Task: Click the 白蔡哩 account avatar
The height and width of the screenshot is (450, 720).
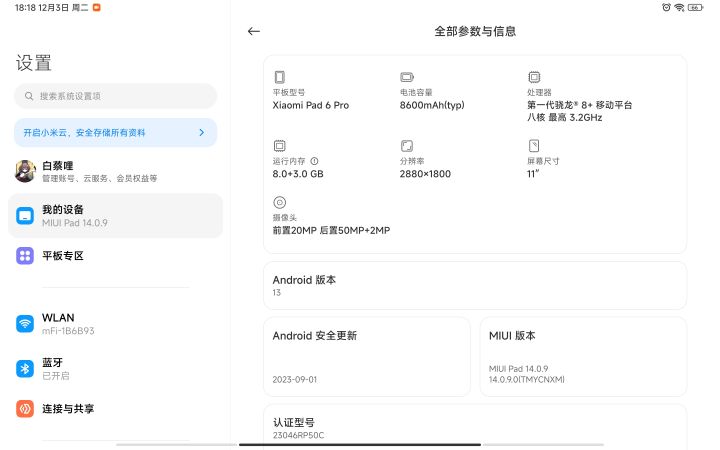Action: coord(26,171)
